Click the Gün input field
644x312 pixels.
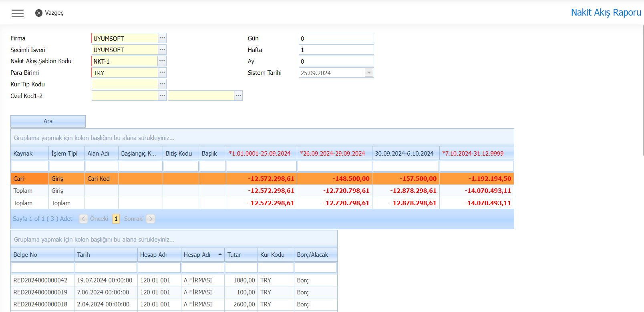click(336, 38)
